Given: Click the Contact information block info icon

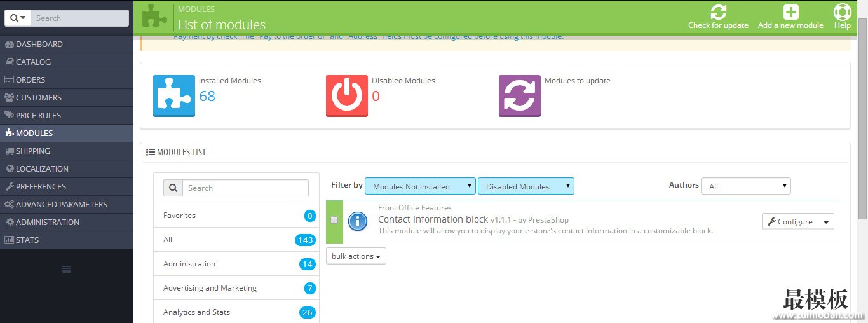Looking at the screenshot, I should [358, 221].
